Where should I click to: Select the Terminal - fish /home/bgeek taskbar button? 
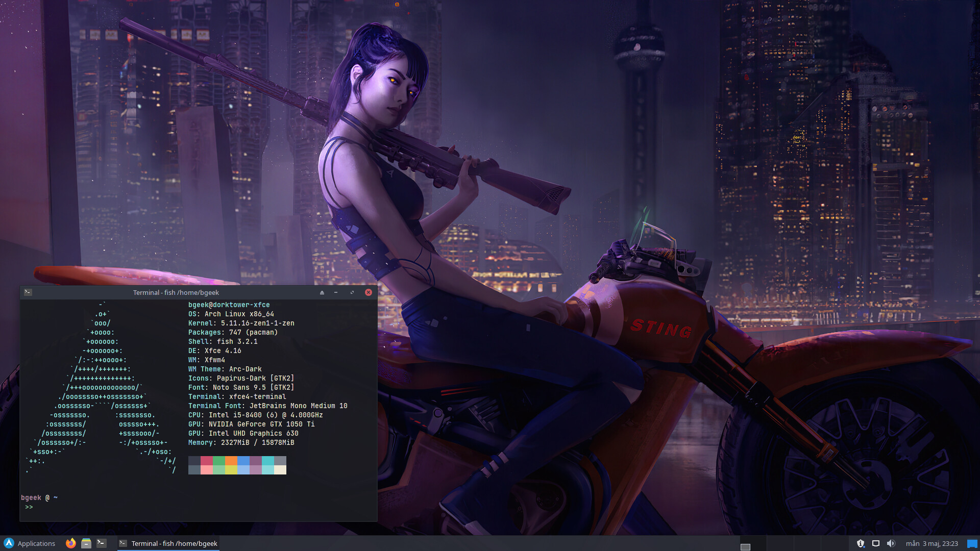168,543
